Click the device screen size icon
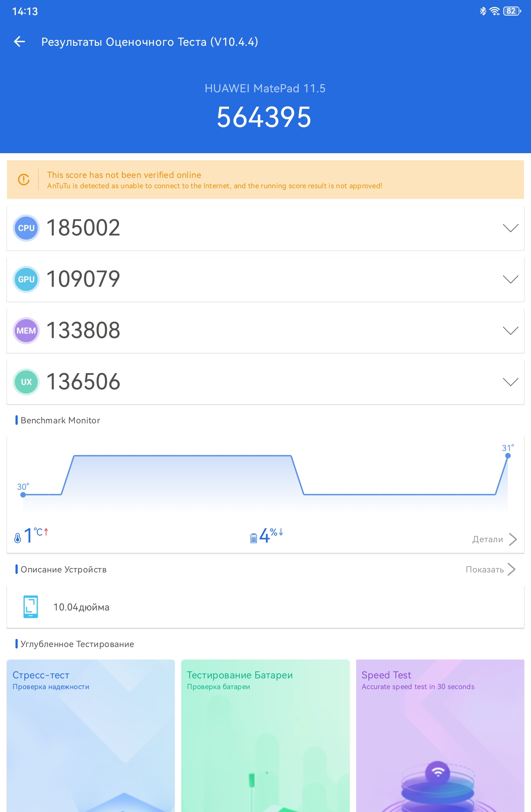Image resolution: width=531 pixels, height=812 pixels. (x=31, y=607)
